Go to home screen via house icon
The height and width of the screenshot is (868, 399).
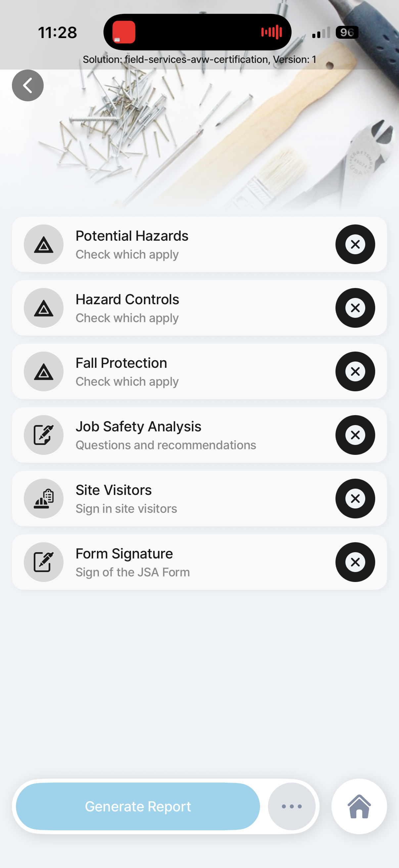pyautogui.click(x=359, y=806)
